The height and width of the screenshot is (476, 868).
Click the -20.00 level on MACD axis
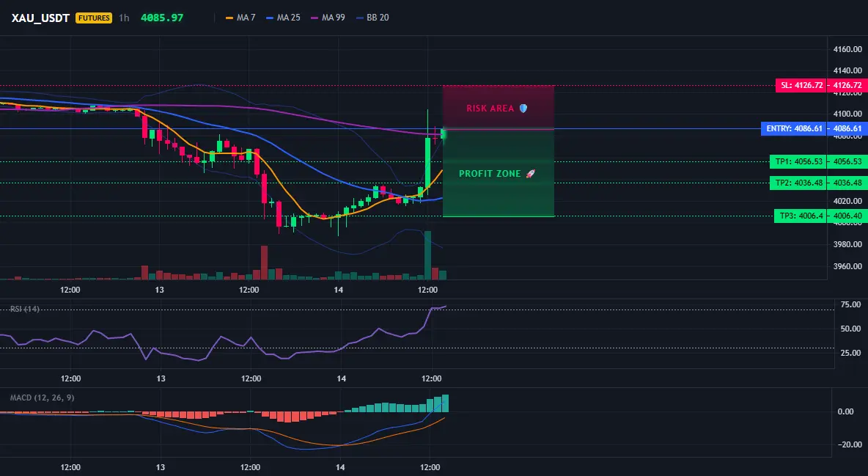(849, 444)
